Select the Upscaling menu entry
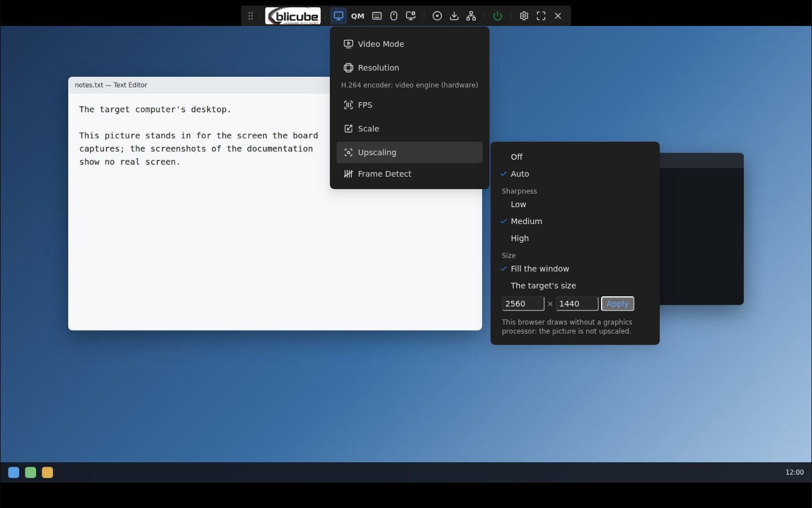 (x=409, y=152)
